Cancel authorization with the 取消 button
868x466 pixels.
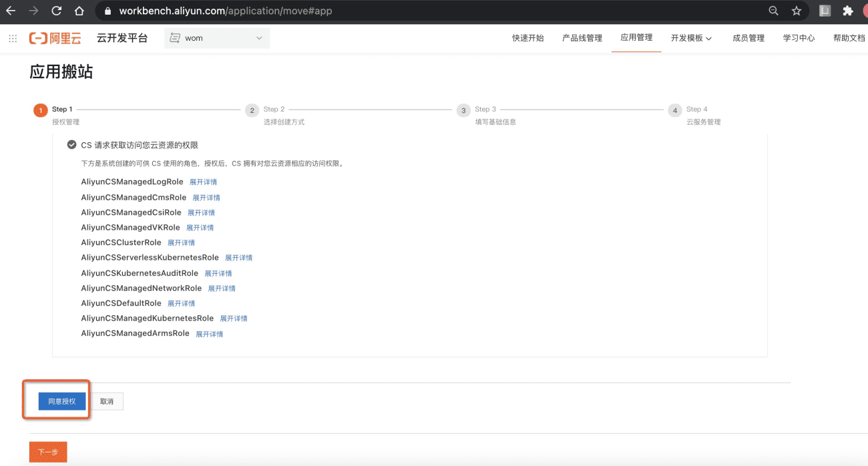[x=107, y=401]
